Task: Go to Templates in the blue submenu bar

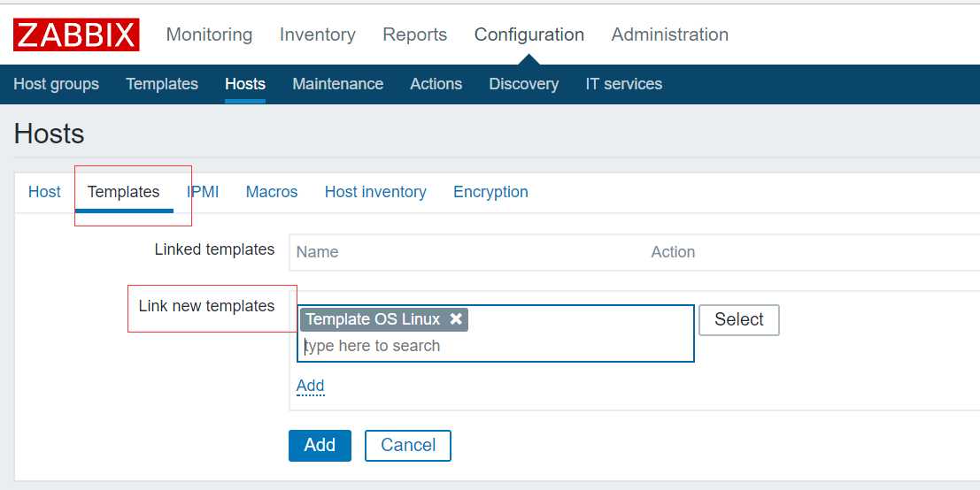Action: tap(162, 84)
